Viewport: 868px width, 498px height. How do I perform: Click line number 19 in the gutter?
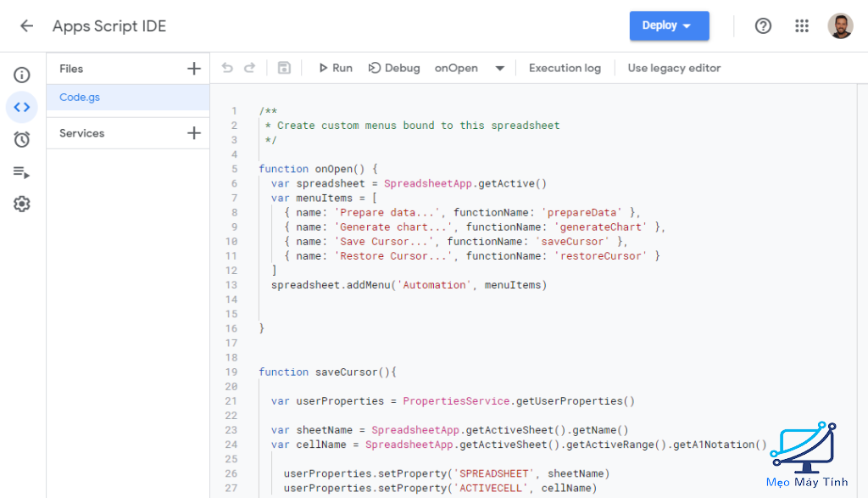click(x=231, y=372)
